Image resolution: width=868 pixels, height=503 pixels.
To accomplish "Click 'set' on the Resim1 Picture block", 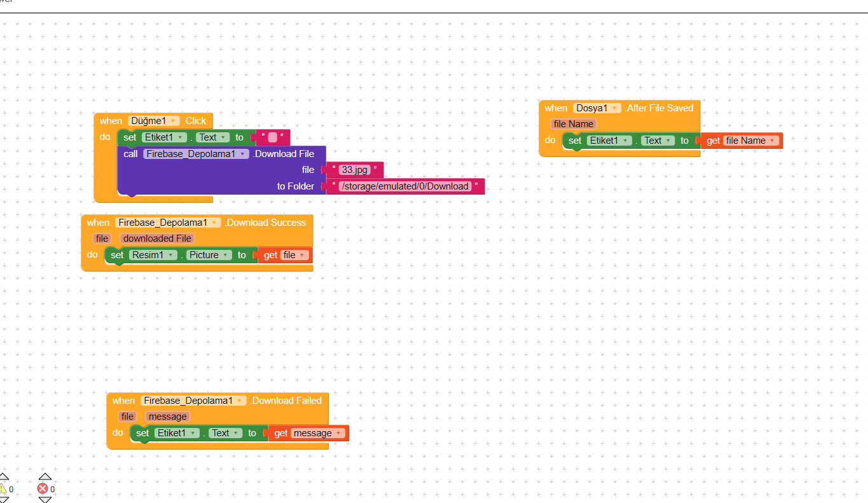I will tap(117, 255).
